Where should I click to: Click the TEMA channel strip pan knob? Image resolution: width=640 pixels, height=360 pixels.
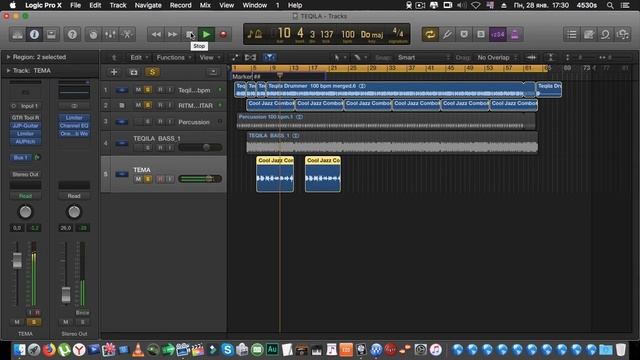[25, 212]
